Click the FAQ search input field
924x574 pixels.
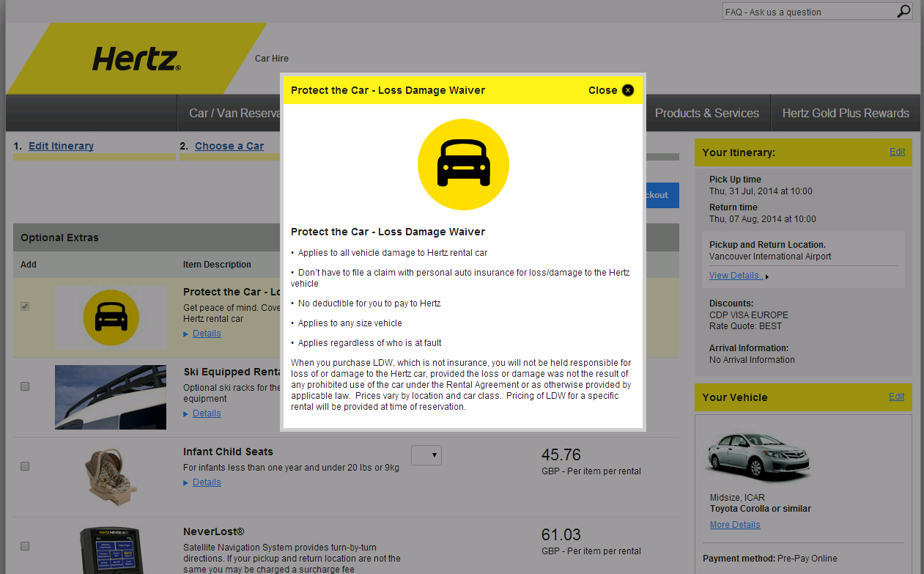(x=809, y=12)
